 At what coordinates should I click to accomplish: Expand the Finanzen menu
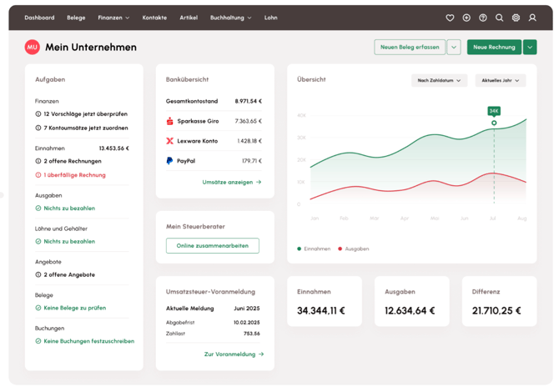tap(113, 18)
